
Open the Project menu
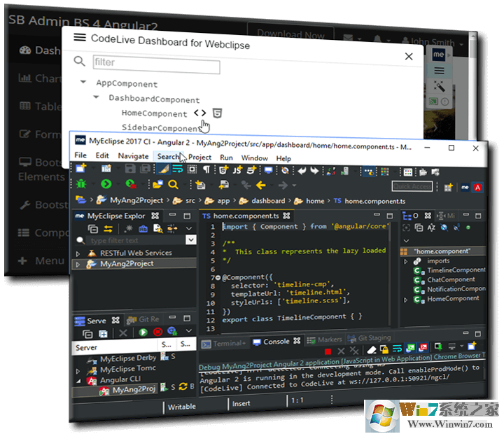199,157
